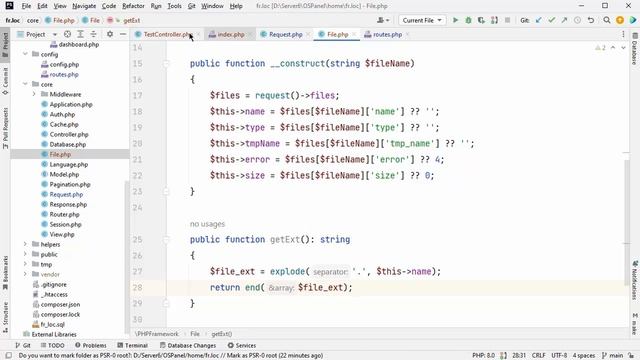
Task: Jump to previous highlighted problem arrow
Action: [x=613, y=48]
